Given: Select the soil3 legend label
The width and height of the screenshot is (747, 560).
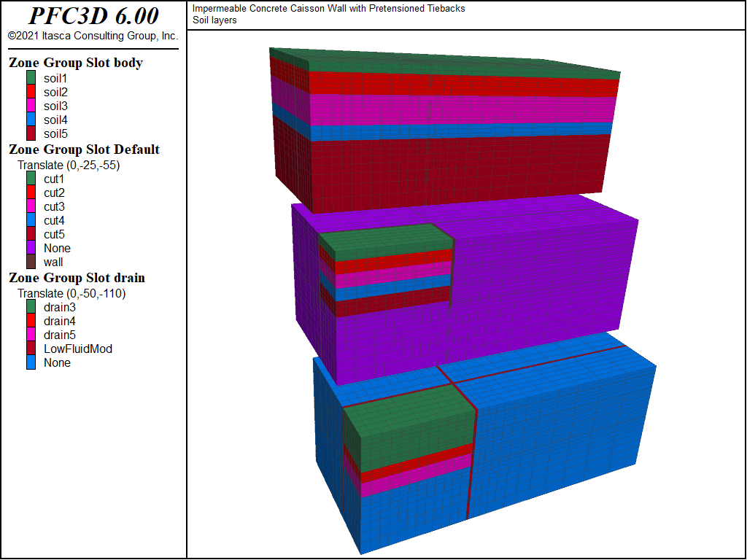Looking at the screenshot, I should [55, 106].
